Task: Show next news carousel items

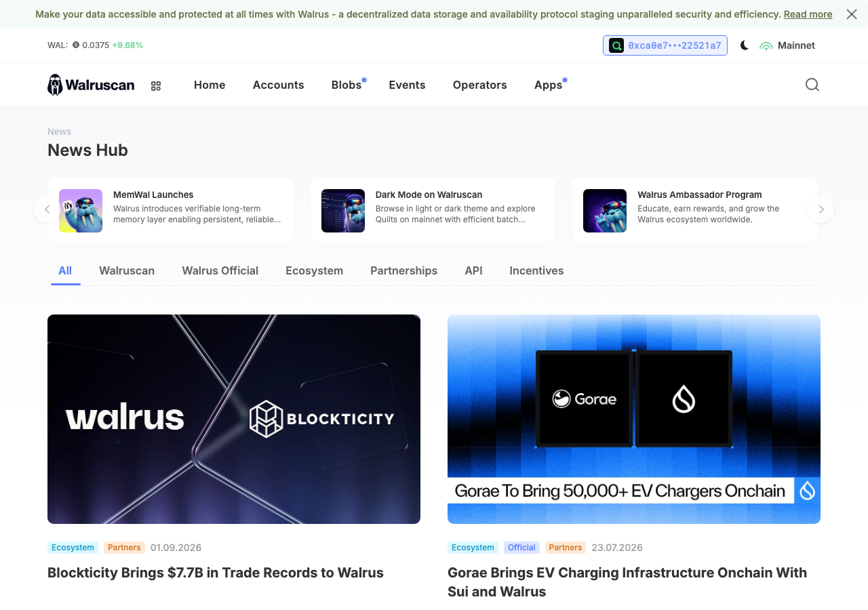Action: tap(821, 209)
